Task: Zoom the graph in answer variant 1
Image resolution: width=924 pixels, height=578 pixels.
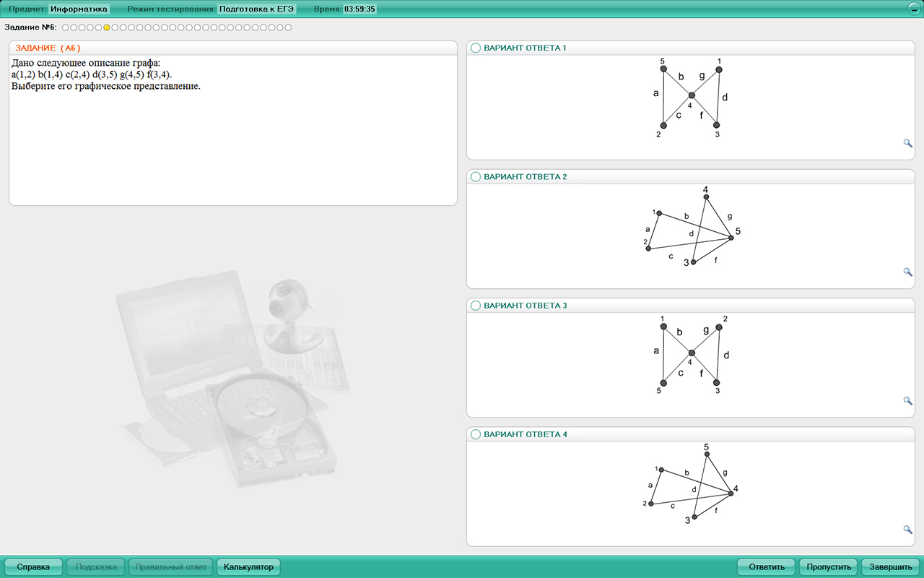Action: (x=908, y=143)
